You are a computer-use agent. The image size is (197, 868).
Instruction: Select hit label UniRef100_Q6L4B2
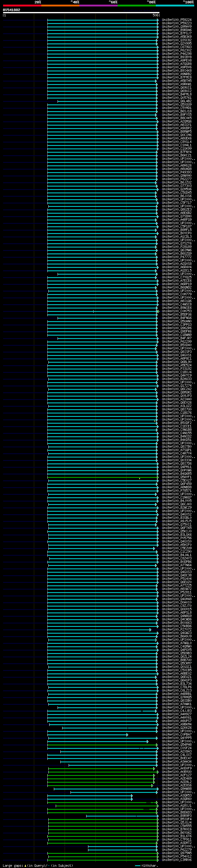pos(177,101)
